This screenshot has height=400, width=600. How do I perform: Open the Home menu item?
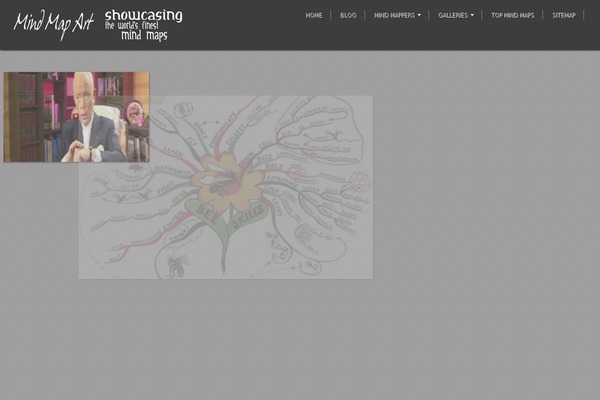[x=313, y=15]
